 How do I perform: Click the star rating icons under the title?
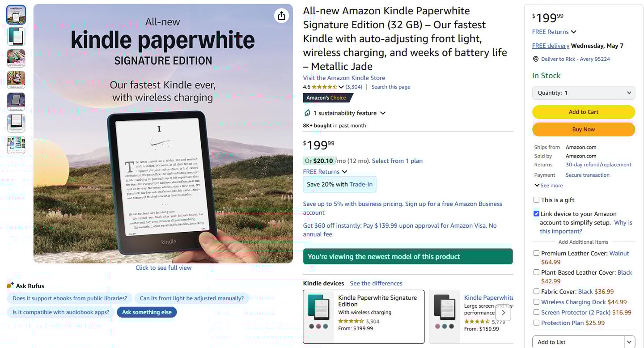pos(324,87)
